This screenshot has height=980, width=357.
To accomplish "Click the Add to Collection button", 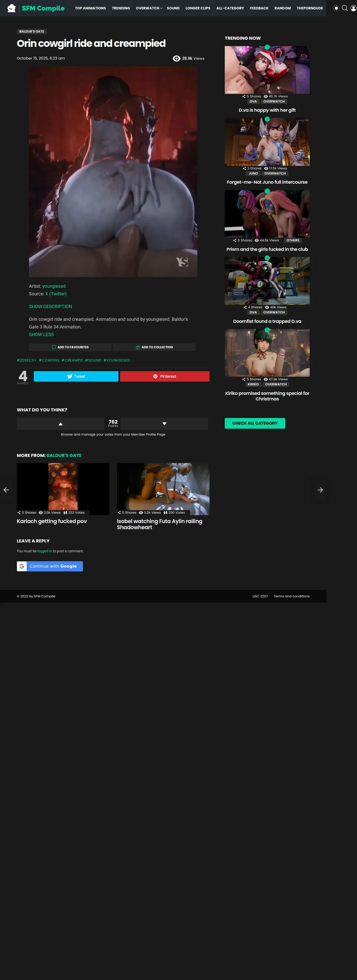I will (154, 347).
